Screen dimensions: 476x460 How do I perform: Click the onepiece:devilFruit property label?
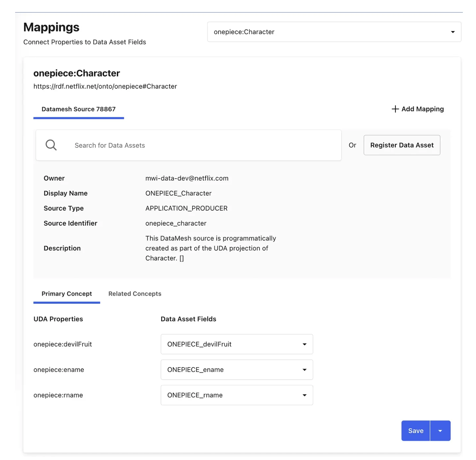[63, 344]
